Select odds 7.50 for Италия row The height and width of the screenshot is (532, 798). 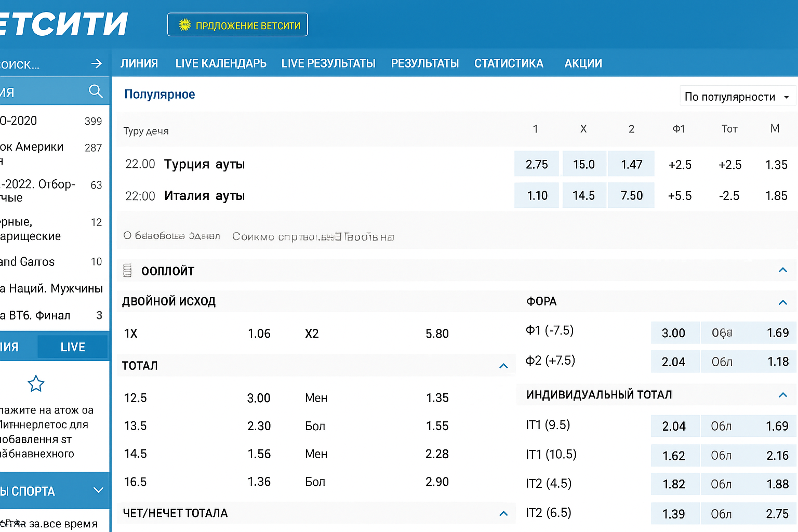pyautogui.click(x=631, y=196)
